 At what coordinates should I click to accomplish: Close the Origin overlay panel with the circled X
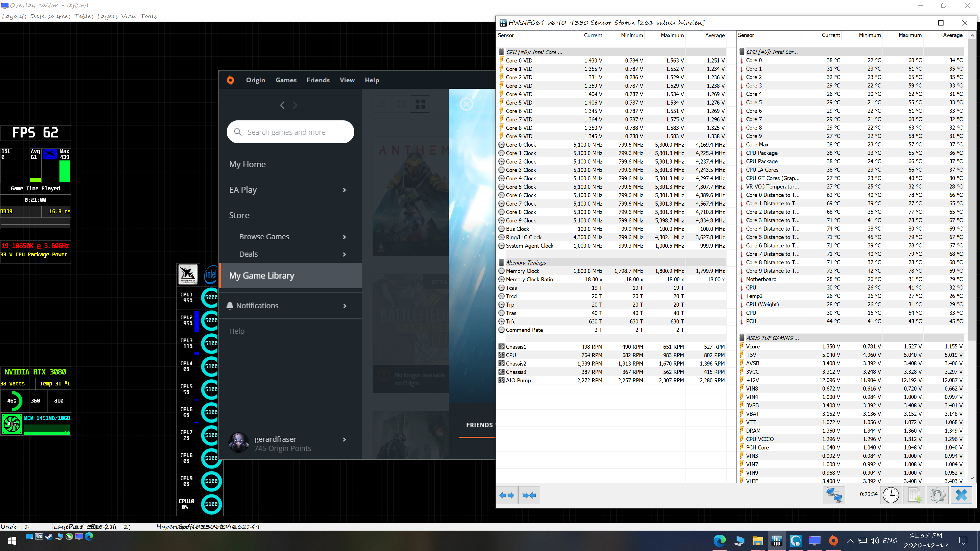point(467,104)
